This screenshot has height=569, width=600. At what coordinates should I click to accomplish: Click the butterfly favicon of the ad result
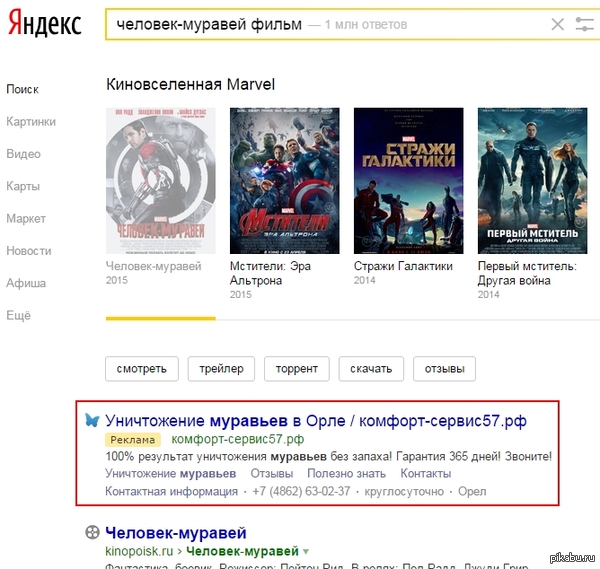click(x=92, y=420)
